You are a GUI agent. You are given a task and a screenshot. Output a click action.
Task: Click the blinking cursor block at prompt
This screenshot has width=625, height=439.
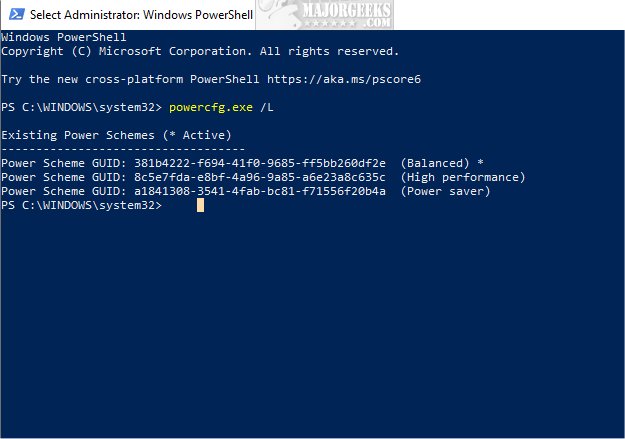200,205
